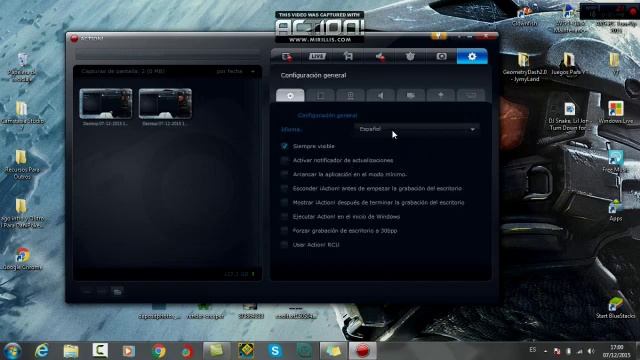Open the audio recording tab icon

(380, 56)
